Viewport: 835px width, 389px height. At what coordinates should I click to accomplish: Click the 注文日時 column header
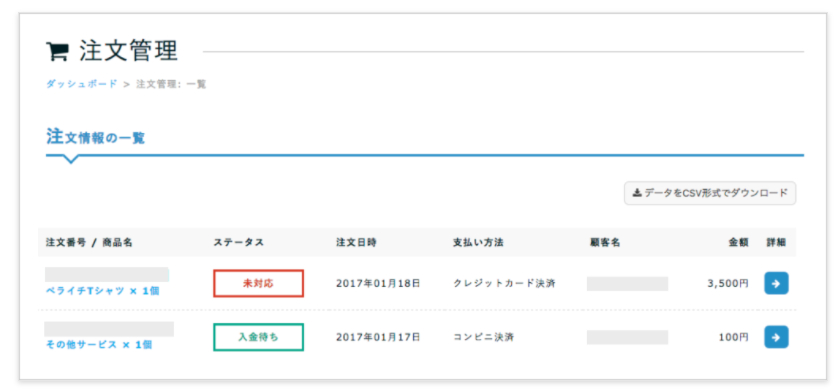tap(356, 242)
